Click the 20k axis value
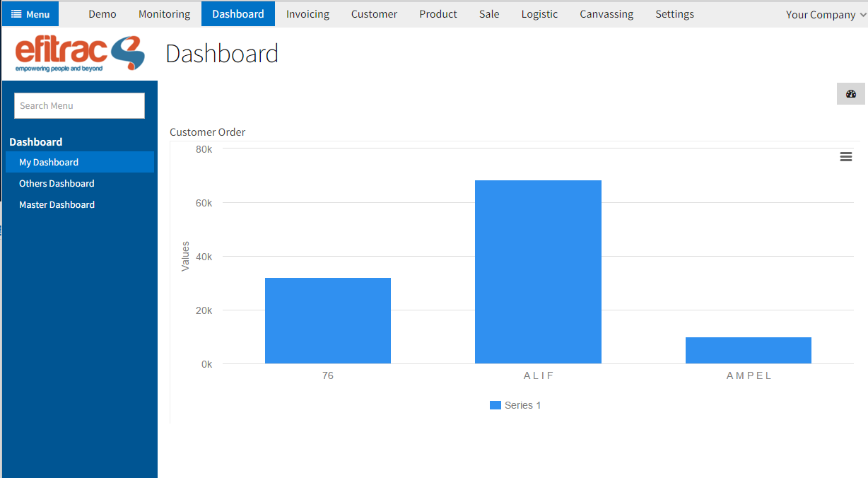The image size is (868, 478). 204,310
